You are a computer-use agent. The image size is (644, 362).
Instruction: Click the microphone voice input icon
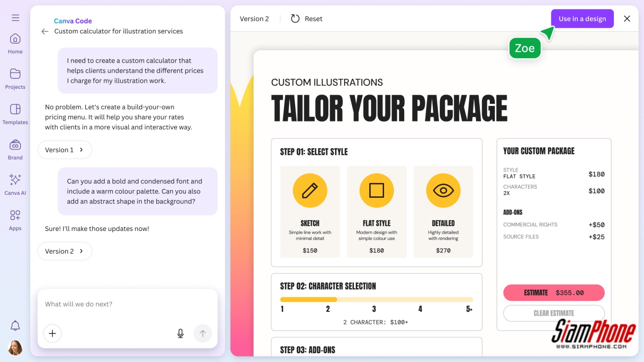point(180,334)
